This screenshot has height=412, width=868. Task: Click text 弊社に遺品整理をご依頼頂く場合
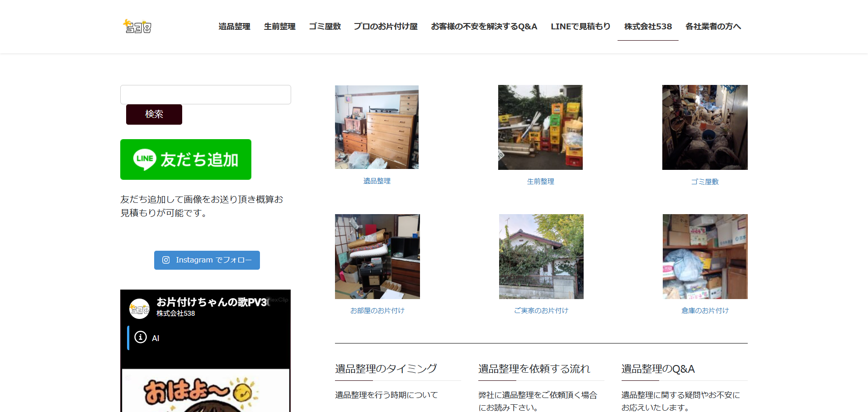pyautogui.click(x=538, y=395)
